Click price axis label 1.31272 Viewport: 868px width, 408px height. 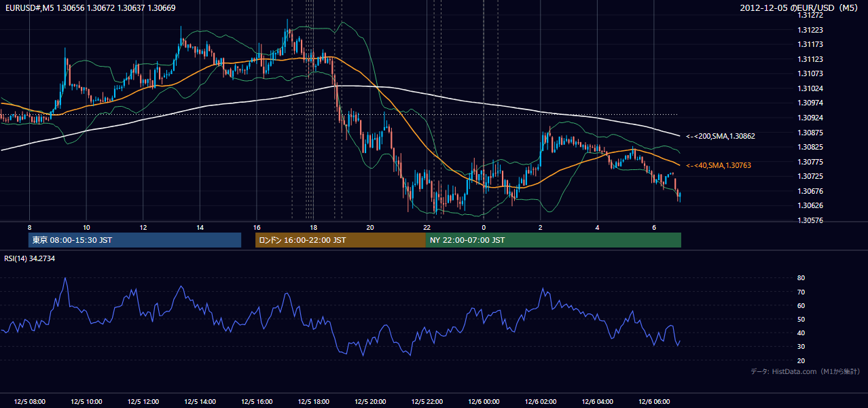point(811,15)
